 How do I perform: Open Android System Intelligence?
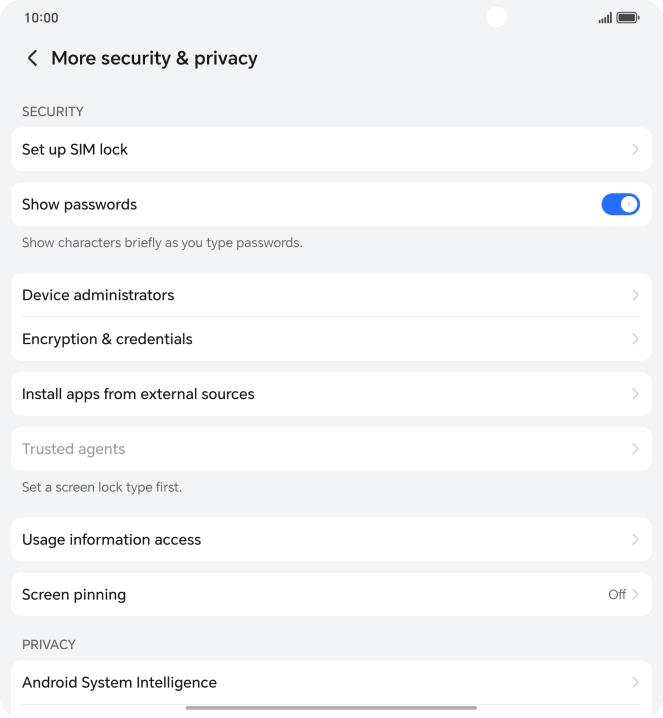tap(120, 682)
